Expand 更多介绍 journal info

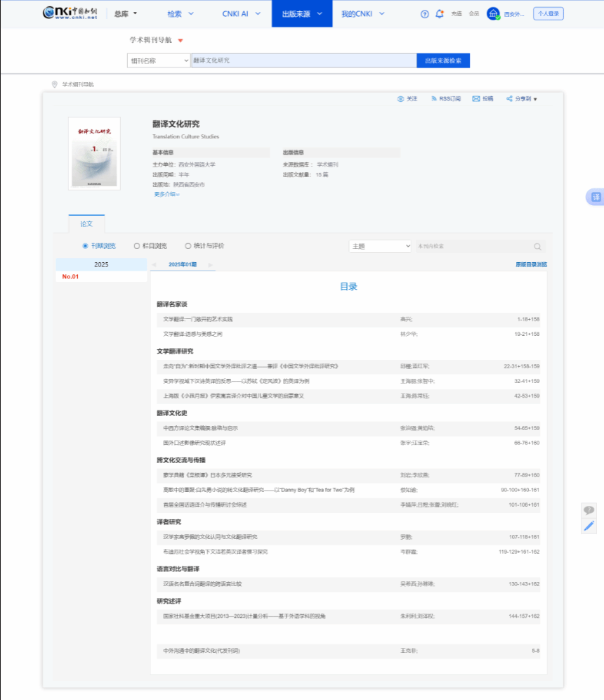tap(167, 194)
